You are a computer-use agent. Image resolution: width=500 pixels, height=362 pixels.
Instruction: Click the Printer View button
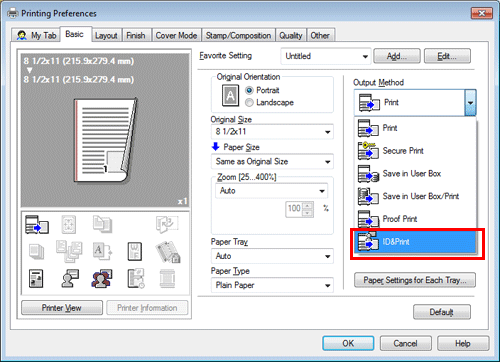click(x=62, y=308)
